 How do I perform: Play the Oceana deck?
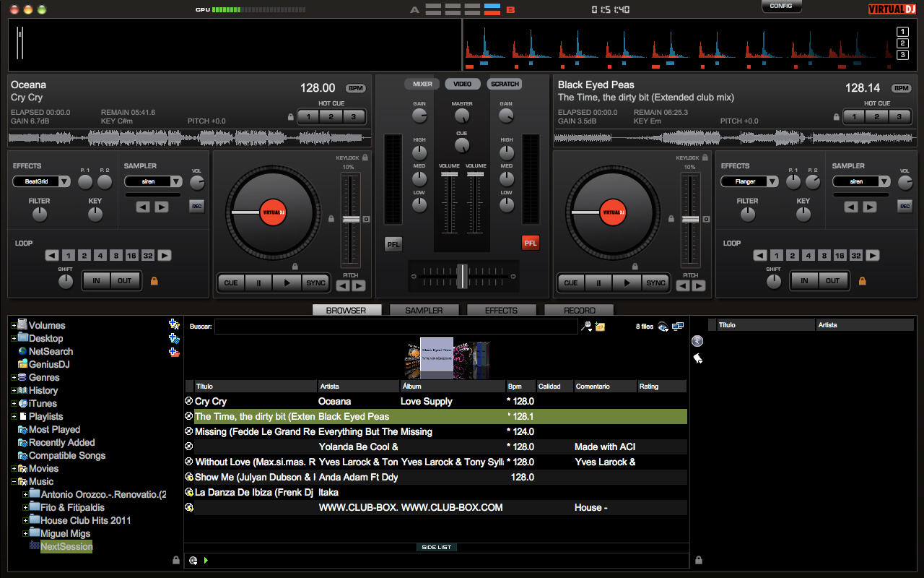click(287, 282)
